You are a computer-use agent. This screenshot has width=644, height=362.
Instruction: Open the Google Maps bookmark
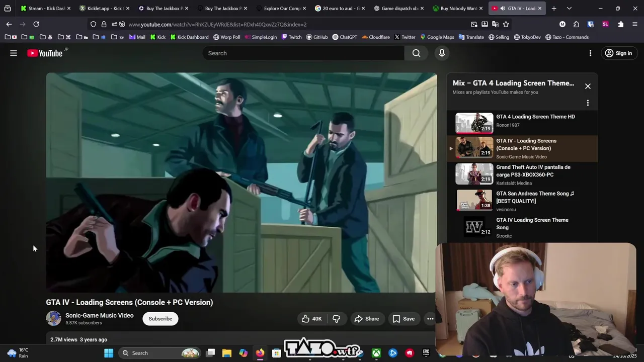pyautogui.click(x=437, y=37)
